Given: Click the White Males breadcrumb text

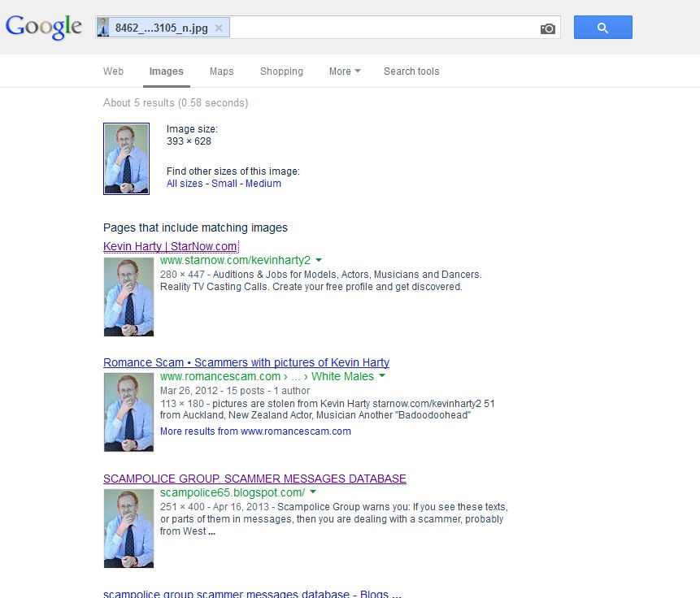Looking at the screenshot, I should tap(342, 377).
